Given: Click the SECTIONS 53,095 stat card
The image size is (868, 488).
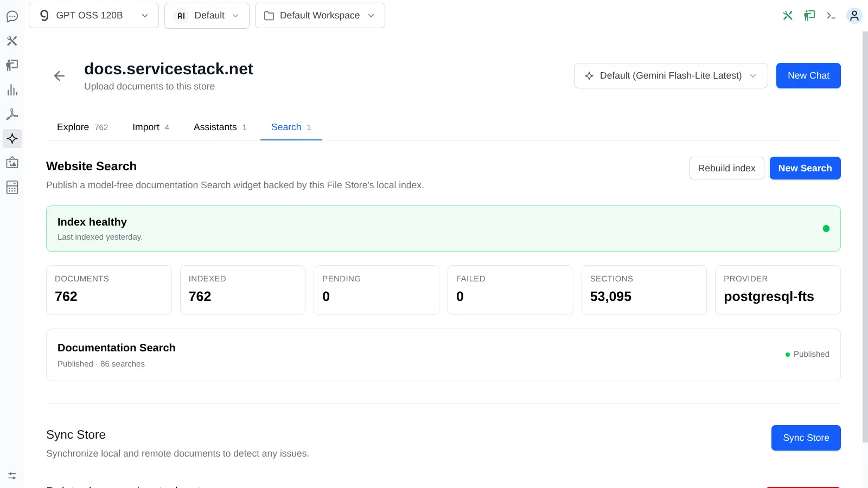Looking at the screenshot, I should tap(644, 290).
